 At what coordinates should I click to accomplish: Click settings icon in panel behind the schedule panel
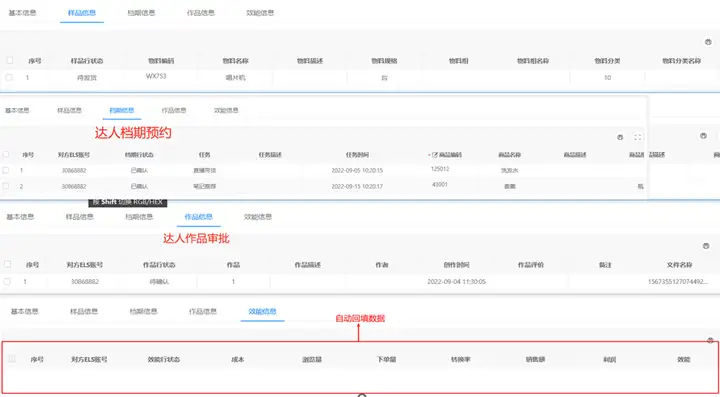pos(703,135)
